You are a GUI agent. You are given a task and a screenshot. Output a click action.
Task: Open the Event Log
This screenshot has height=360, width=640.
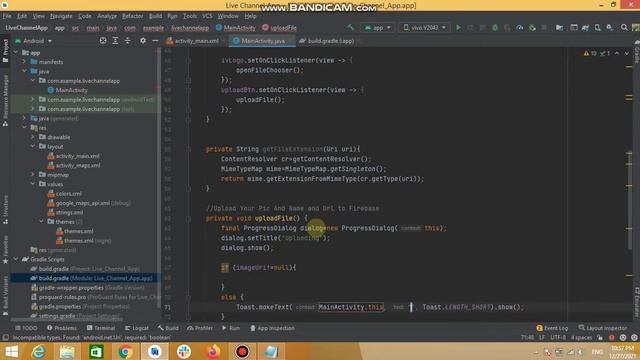pos(552,328)
